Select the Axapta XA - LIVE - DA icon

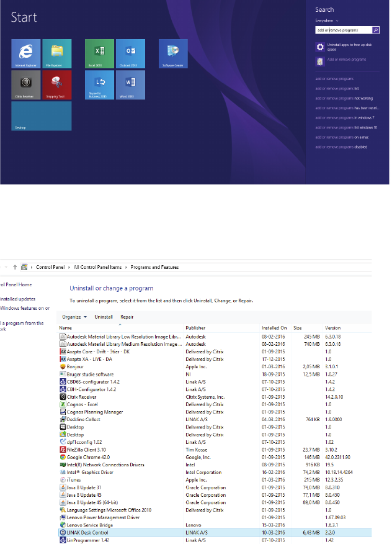[x=63, y=359]
